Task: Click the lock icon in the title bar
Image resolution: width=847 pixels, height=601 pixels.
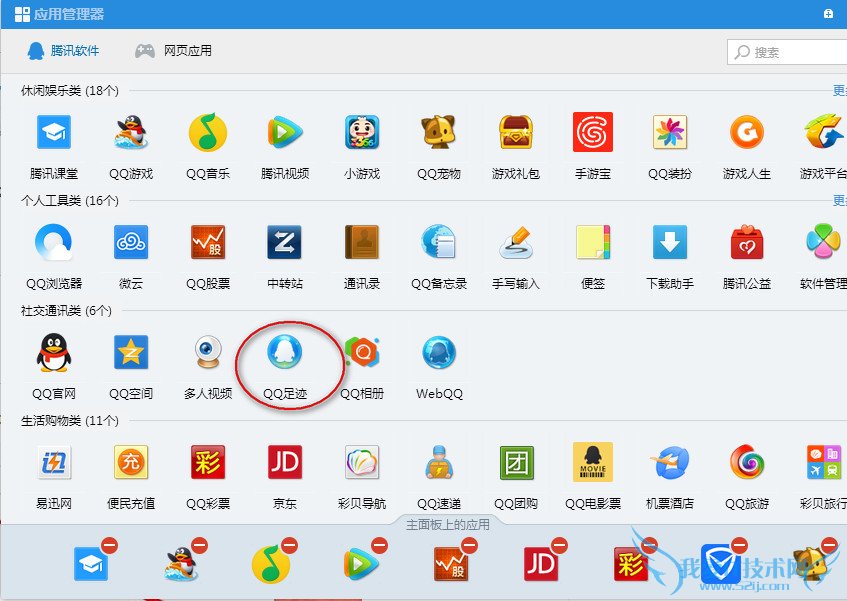Action: (x=828, y=14)
